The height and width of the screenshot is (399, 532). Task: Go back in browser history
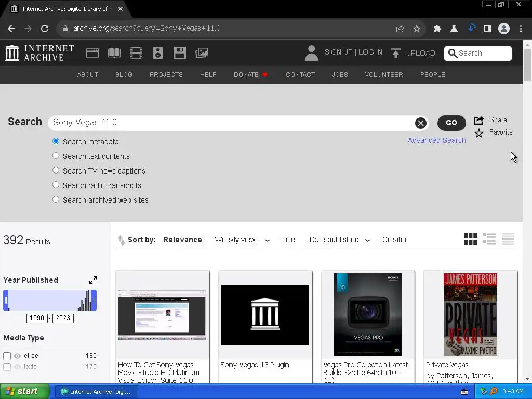pyautogui.click(x=11, y=29)
